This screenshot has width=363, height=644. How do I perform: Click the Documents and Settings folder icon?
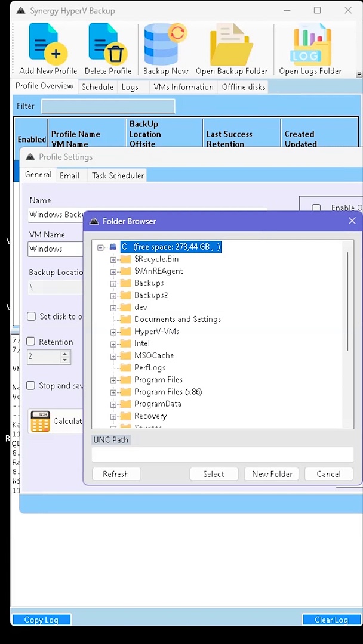125,320
